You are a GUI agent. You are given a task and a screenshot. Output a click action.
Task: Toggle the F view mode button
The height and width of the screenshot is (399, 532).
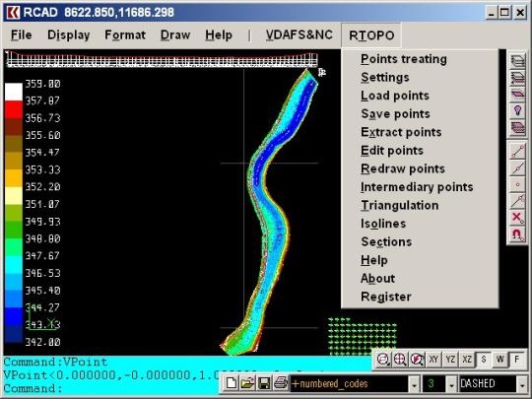click(517, 360)
